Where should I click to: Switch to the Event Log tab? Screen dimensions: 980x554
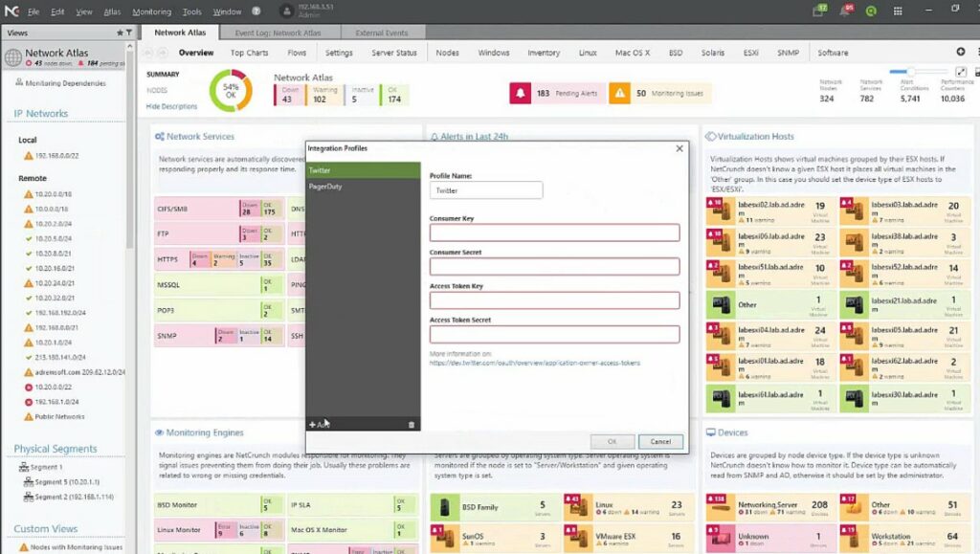pyautogui.click(x=278, y=31)
